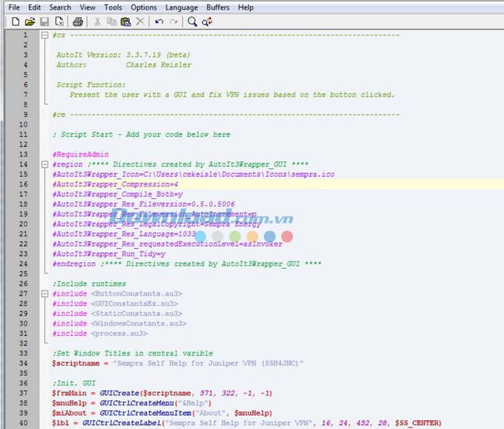The image size is (504, 429).
Task: Collapse the #cs comment block fold on line 1
Action: coord(44,36)
